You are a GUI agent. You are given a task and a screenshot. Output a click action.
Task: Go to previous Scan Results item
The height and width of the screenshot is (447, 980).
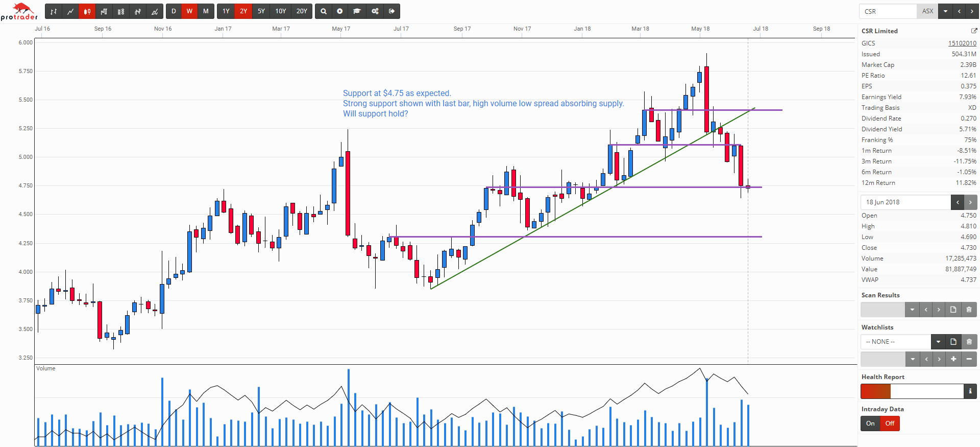tap(926, 310)
